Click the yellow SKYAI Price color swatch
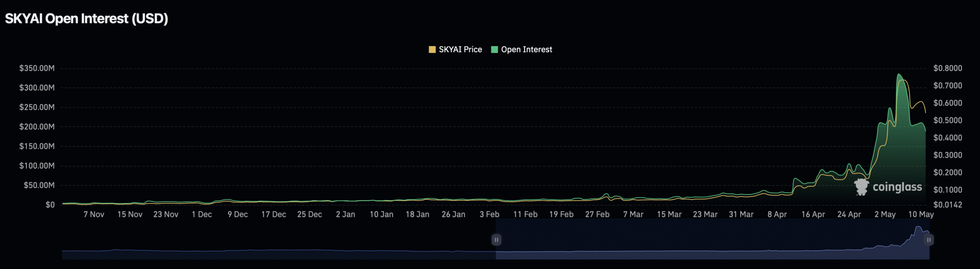This screenshot has width=980, height=269. [x=432, y=49]
